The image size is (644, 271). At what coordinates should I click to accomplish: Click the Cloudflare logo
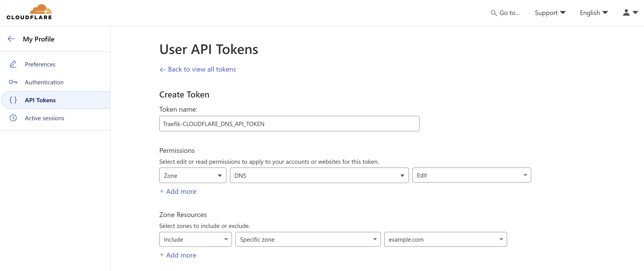coord(29,12)
